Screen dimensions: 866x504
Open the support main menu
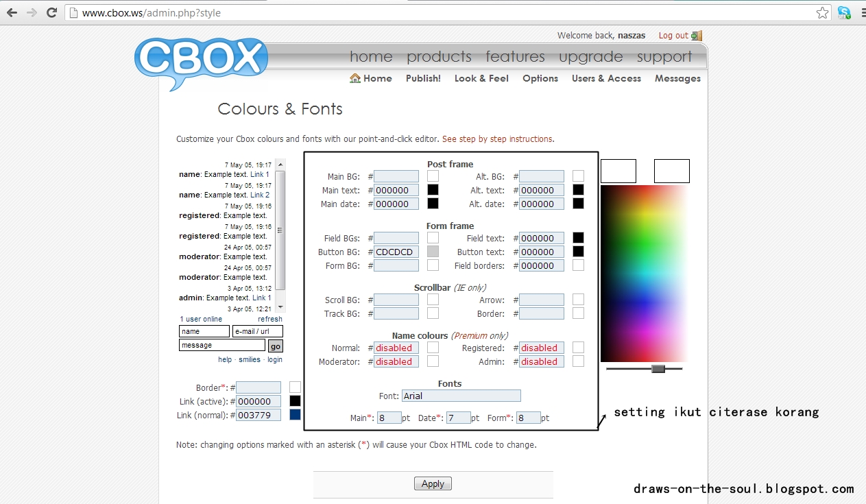coord(664,56)
